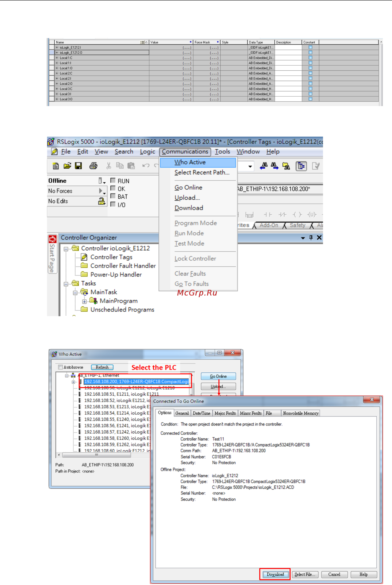The height and width of the screenshot is (585, 392).
Task: Switch to the Nonvolatile Memory tab
Action: click(x=300, y=413)
